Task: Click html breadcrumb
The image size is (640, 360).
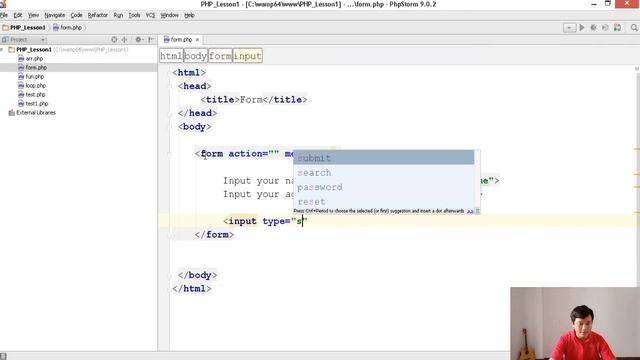Action: [171, 56]
